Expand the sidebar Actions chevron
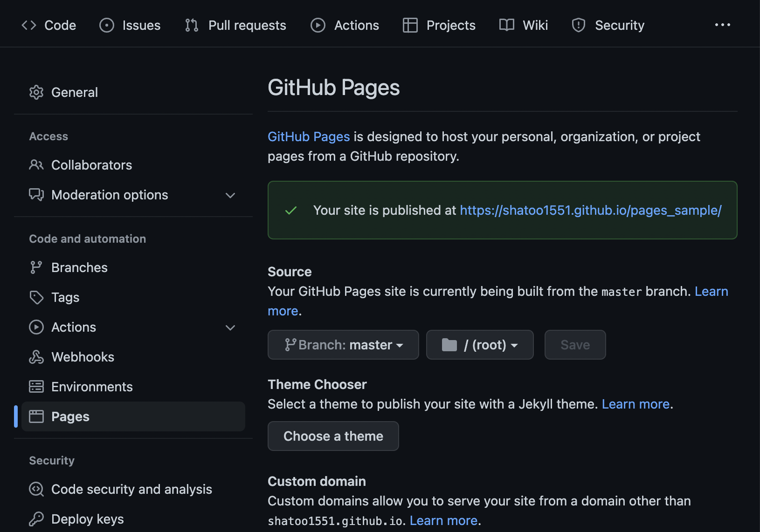The height and width of the screenshot is (532, 760). click(x=230, y=327)
